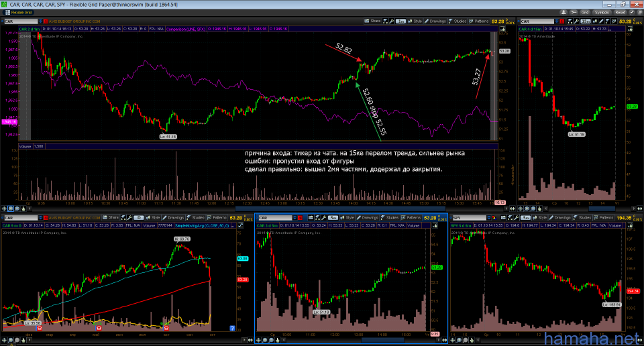Click the hand pointer icon under SPY chart
The height and width of the screenshot is (346, 644).
point(472,340)
